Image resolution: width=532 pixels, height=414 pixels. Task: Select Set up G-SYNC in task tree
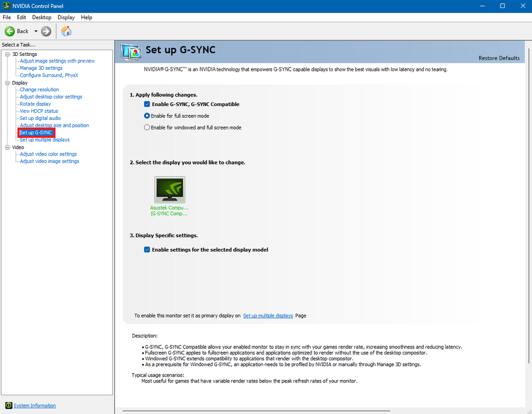tap(36, 133)
